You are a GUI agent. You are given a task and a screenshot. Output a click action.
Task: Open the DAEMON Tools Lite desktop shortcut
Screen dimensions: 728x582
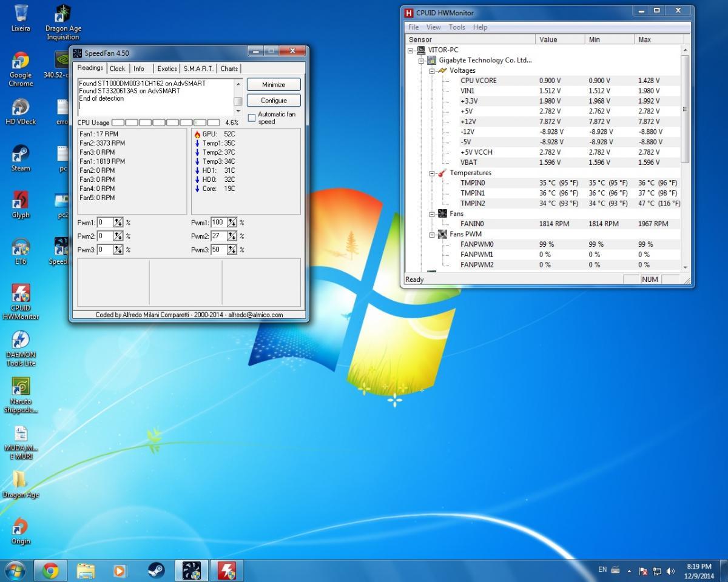(21, 349)
